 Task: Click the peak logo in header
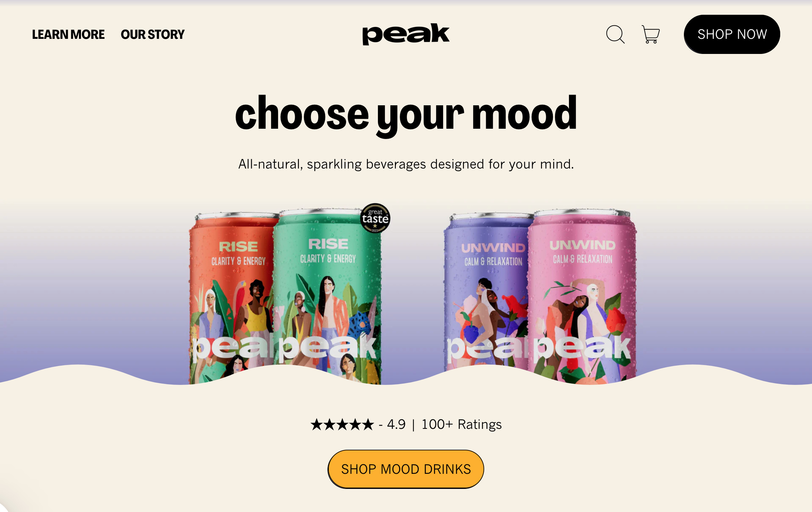pyautogui.click(x=406, y=34)
